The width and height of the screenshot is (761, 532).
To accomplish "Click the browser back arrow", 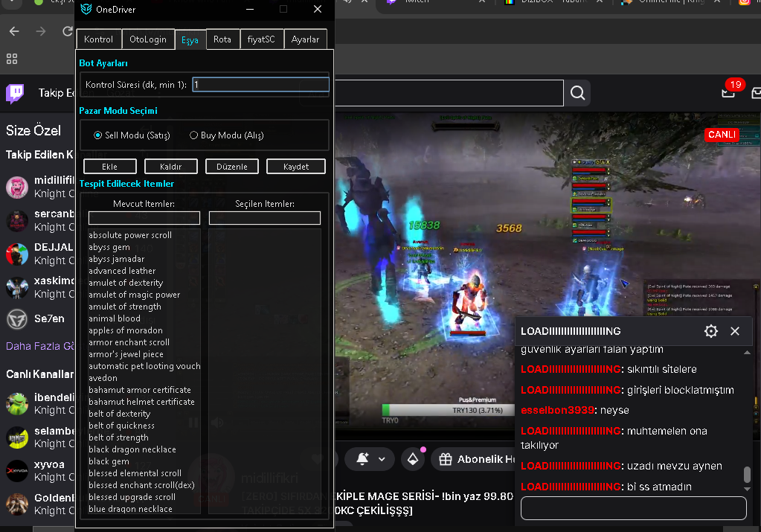I will pyautogui.click(x=14, y=31).
